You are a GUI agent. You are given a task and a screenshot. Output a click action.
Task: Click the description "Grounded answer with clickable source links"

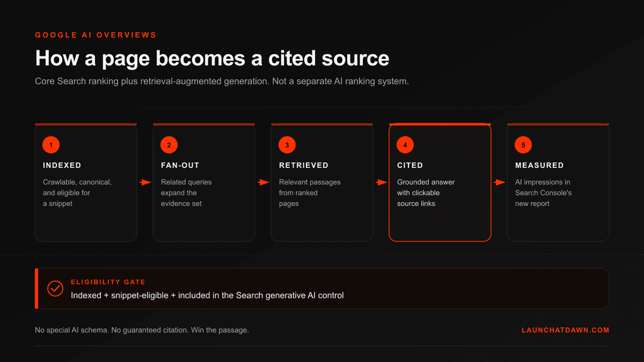click(426, 193)
